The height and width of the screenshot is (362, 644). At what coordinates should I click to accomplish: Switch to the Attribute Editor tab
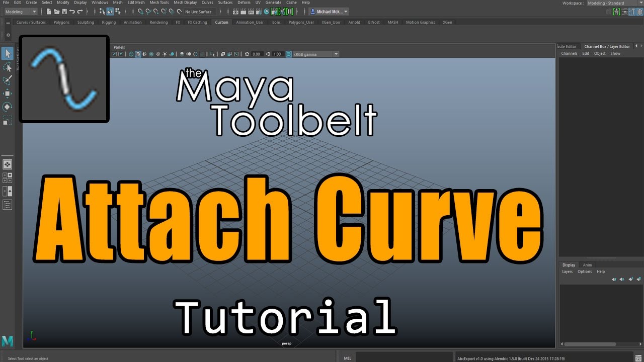pyautogui.click(x=568, y=46)
